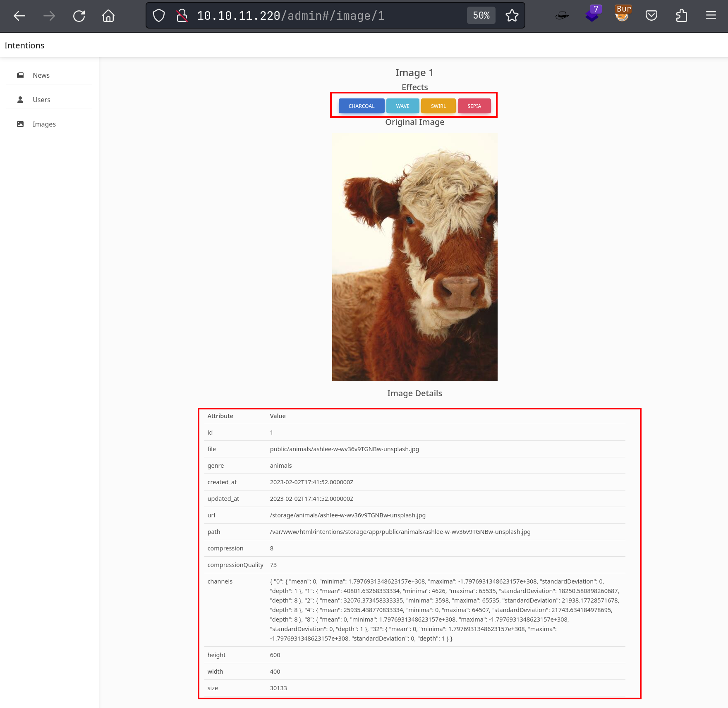Image resolution: width=728 pixels, height=708 pixels.
Task: Open the Firefox hamburger menu
Action: click(711, 16)
